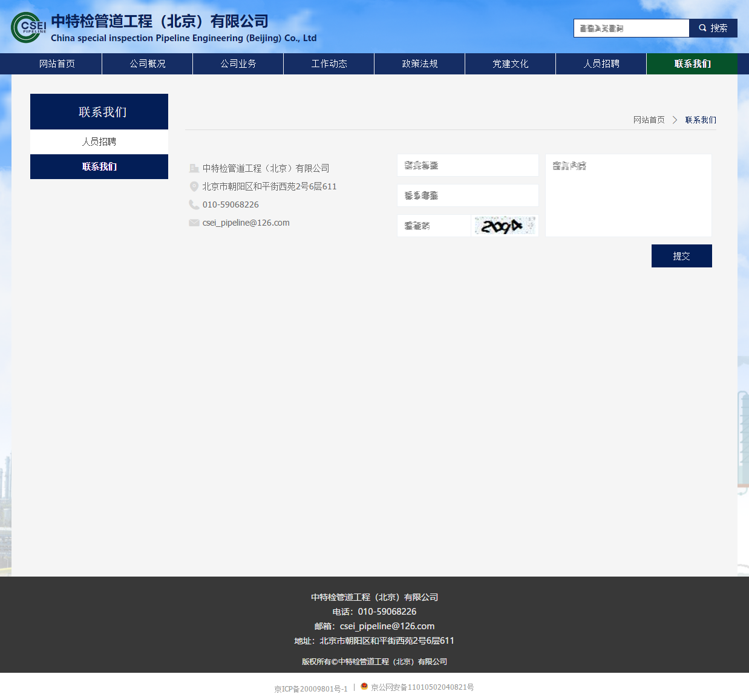Click the captcha code input field
Viewport: 749px width, 700px height.
click(x=434, y=226)
